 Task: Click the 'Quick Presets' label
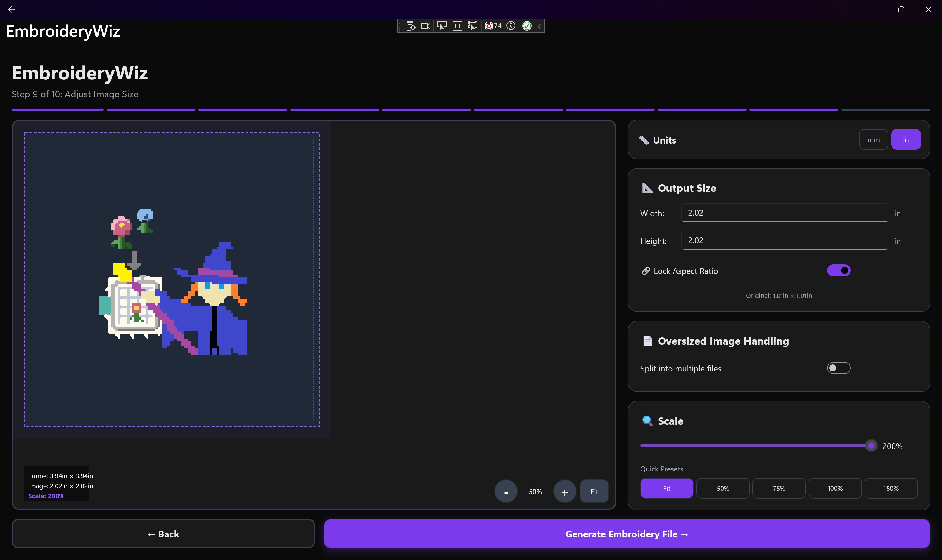(x=661, y=469)
